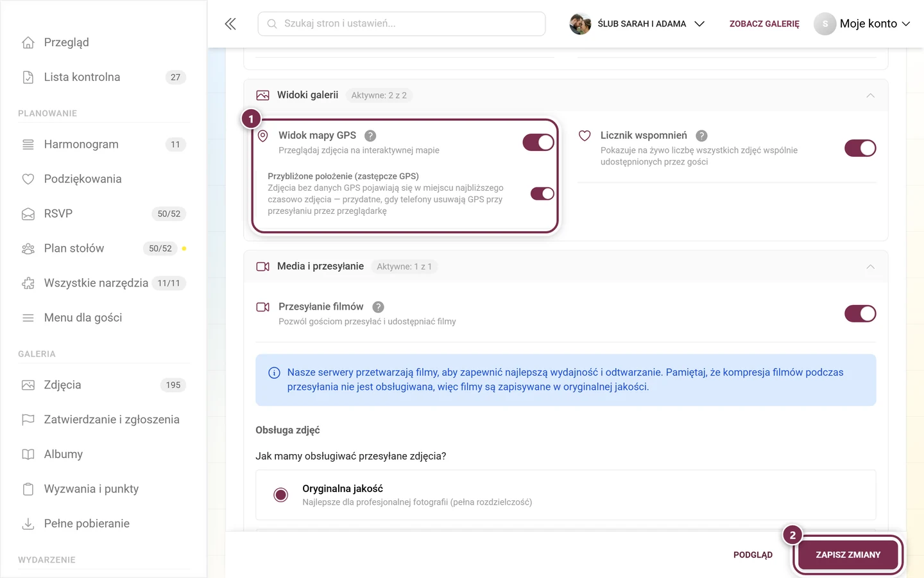
Task: Open the Ślub Sarah i Adama dropdown
Action: coord(637,24)
